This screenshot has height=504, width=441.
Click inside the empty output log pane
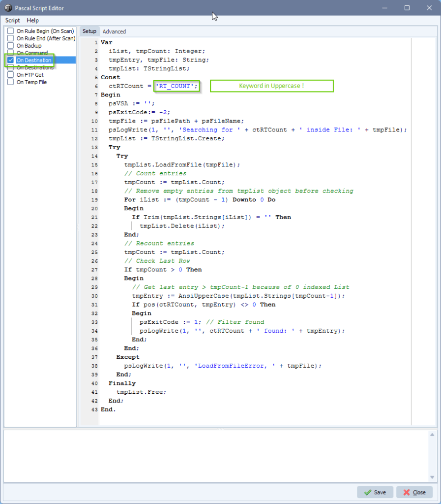click(216, 455)
